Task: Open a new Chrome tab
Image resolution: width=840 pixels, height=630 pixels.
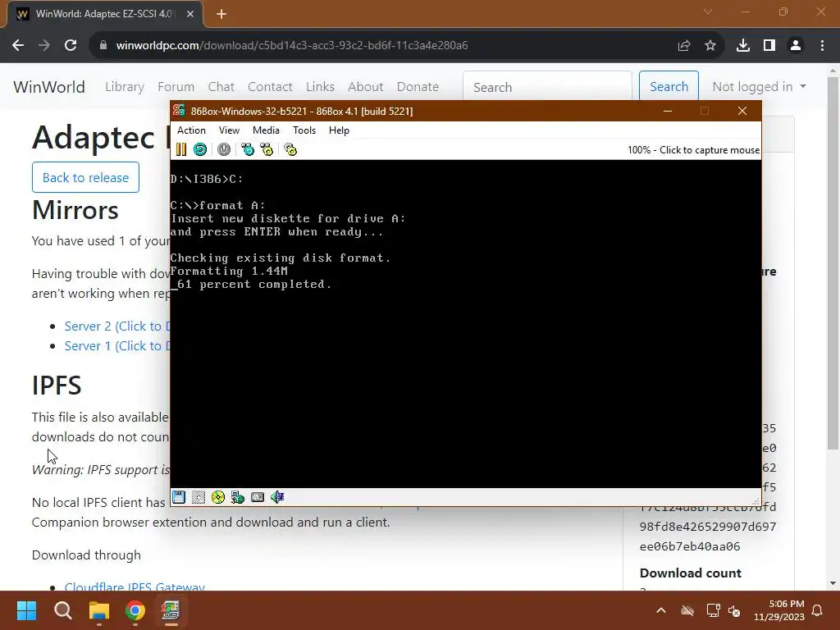Action: 221,14
